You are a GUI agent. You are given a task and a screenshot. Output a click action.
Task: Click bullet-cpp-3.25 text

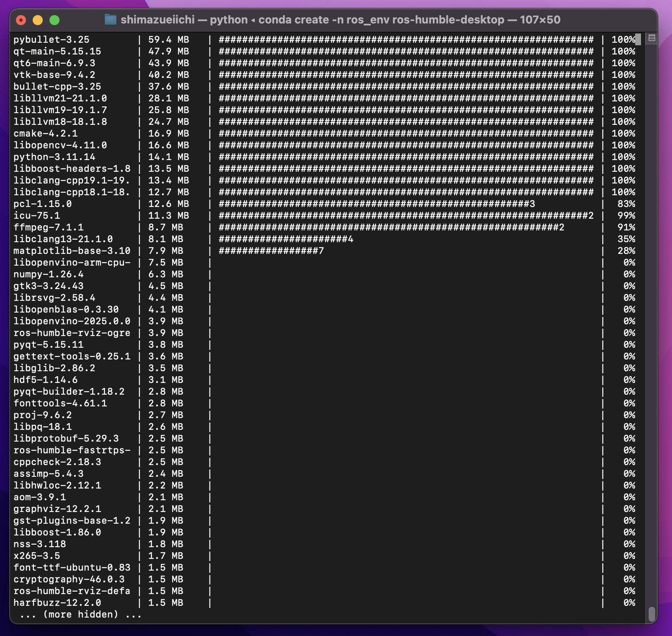tap(57, 86)
